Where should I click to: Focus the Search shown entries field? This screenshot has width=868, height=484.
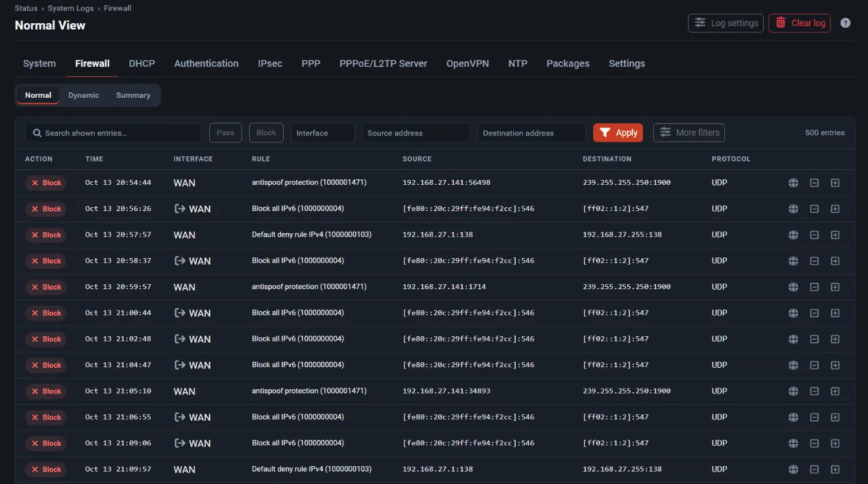(113, 133)
